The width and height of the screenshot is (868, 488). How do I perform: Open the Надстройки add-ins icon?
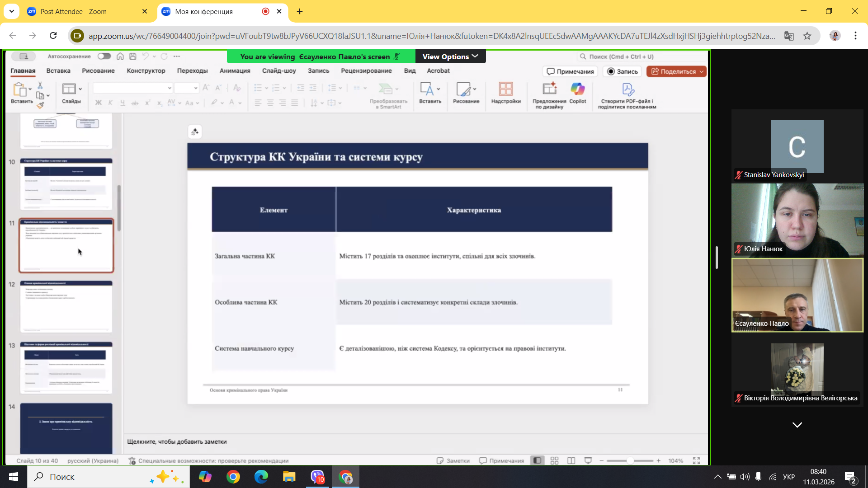(x=506, y=89)
